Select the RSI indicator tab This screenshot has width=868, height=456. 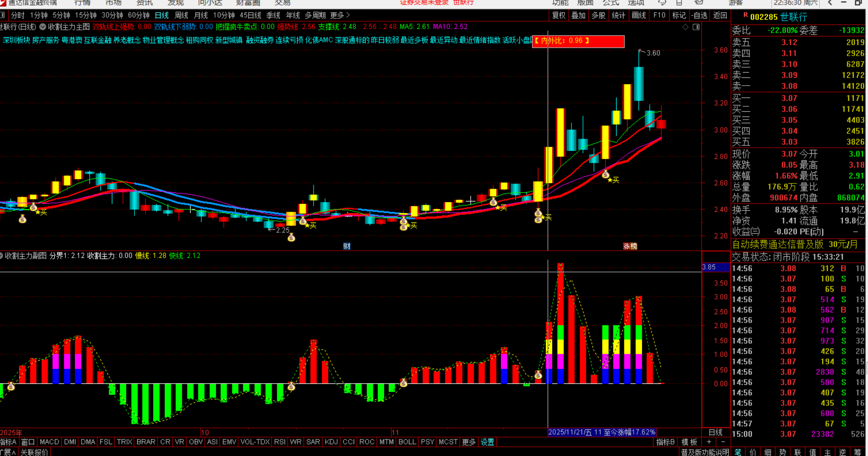tap(280, 442)
